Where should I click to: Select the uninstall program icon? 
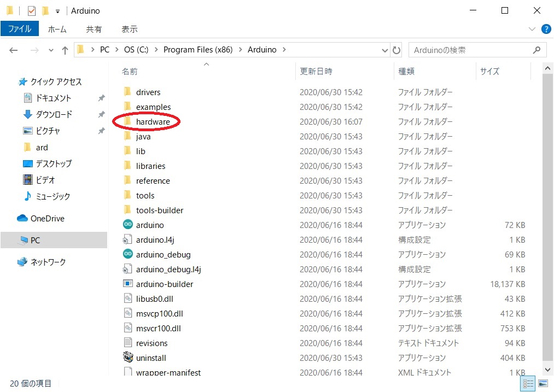pyautogui.click(x=128, y=358)
